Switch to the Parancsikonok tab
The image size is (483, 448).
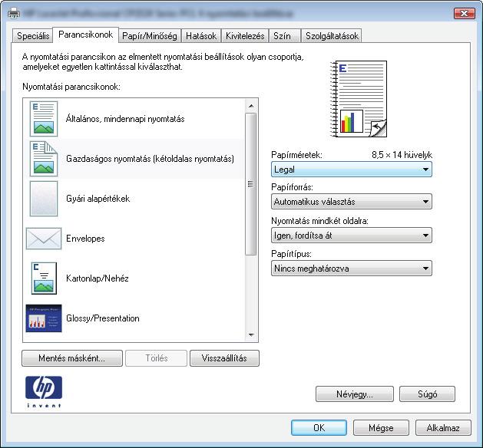[x=86, y=35]
